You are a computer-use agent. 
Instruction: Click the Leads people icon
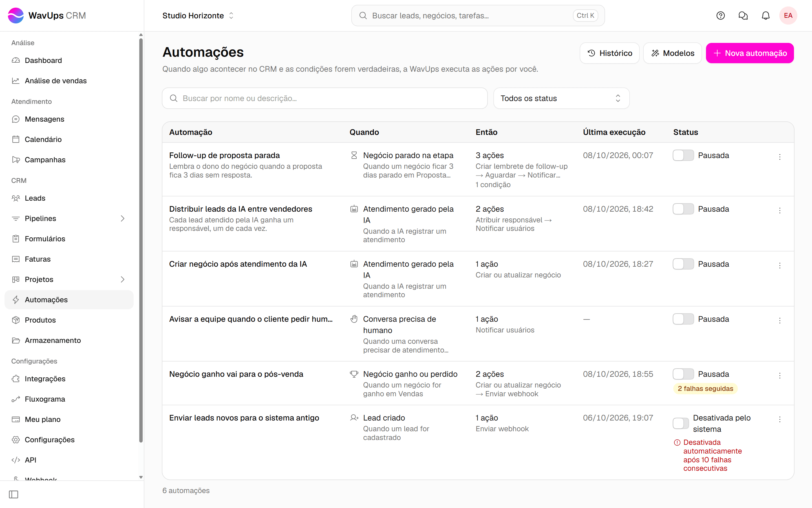pos(16,198)
